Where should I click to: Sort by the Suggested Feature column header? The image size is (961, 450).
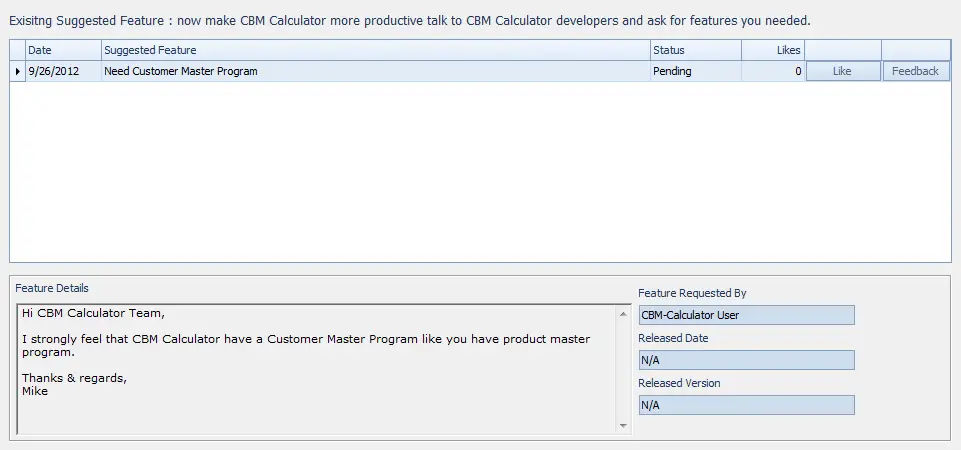tap(376, 50)
